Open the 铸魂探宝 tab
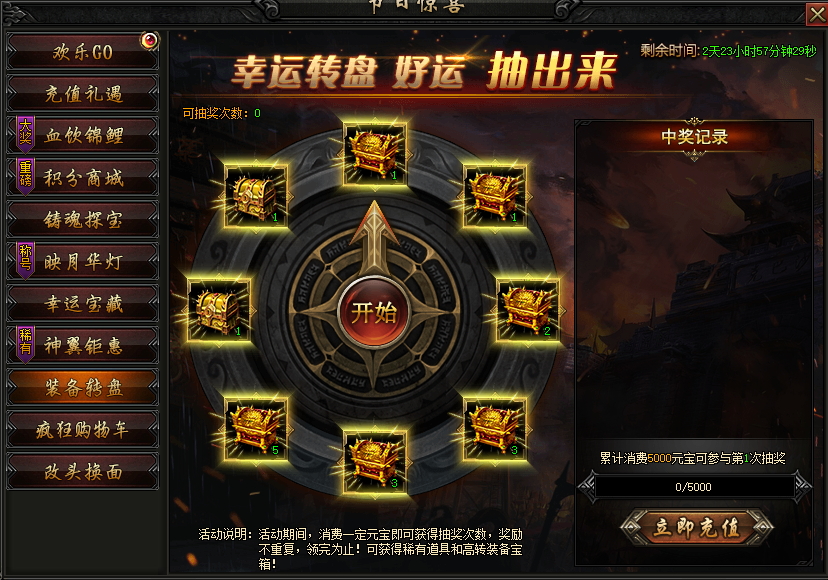828x580 pixels. (x=82, y=219)
